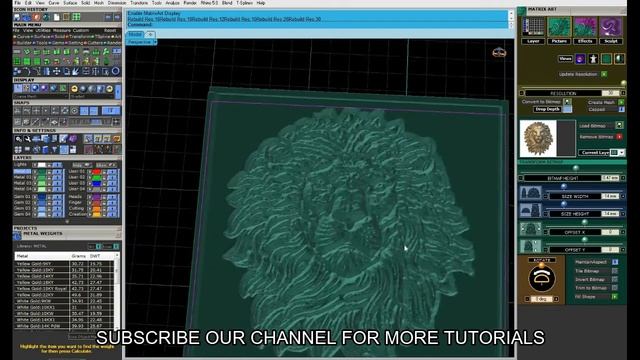Toggle the Maintain Aspect checkbox

[x=615, y=262]
